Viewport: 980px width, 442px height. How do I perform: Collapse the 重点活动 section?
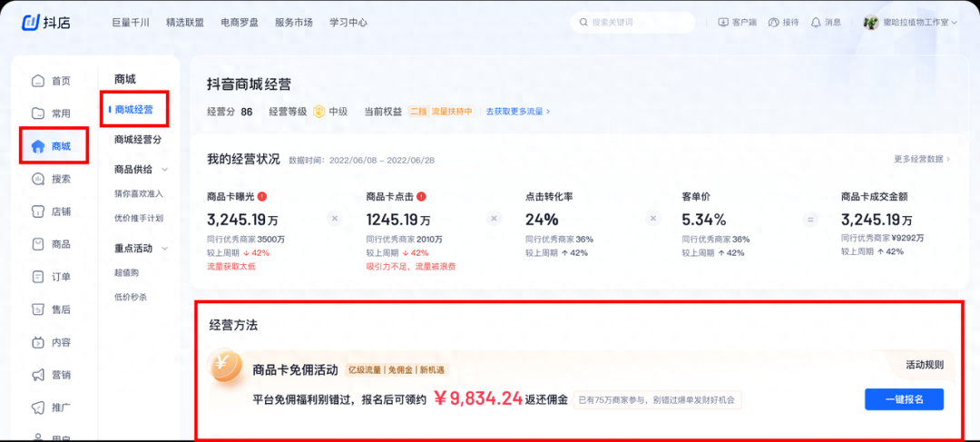pyautogui.click(x=165, y=248)
